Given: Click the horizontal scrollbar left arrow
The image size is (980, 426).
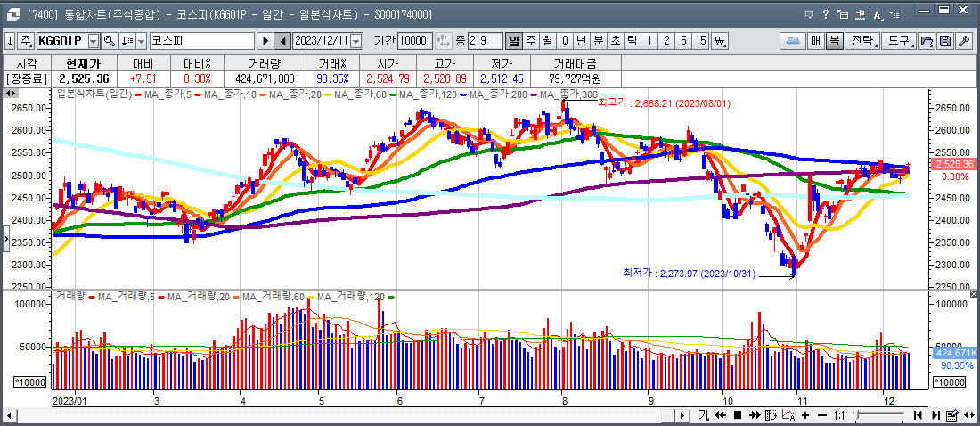Looking at the screenshot, I should [10, 415].
